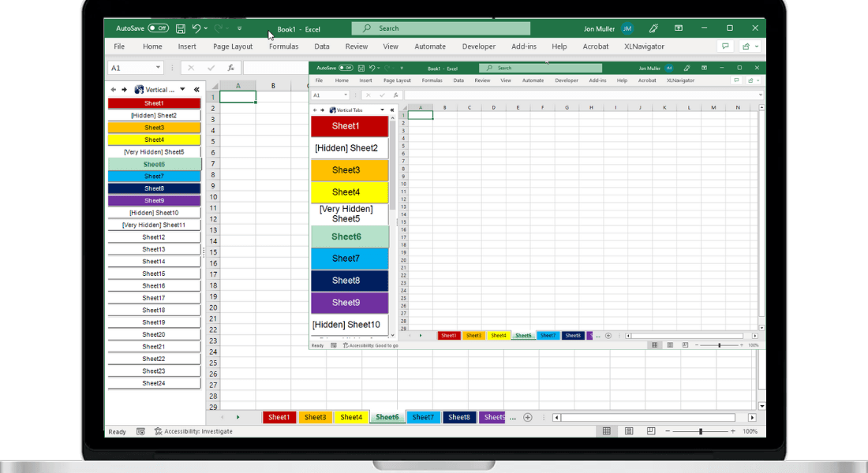Open the Undo history dropdown arrow
Viewport: 868px width, 473px height.
pos(205,28)
